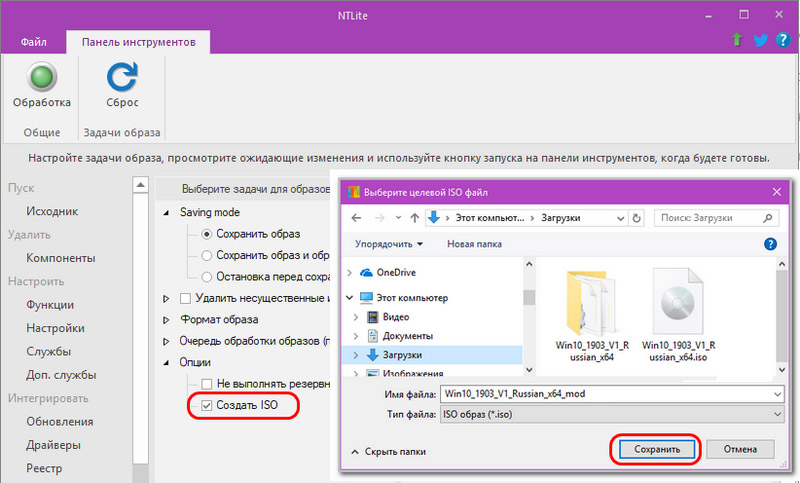Viewport: 800px width, 483px height.
Task: Open the Файл menu tab
Action: (x=34, y=42)
